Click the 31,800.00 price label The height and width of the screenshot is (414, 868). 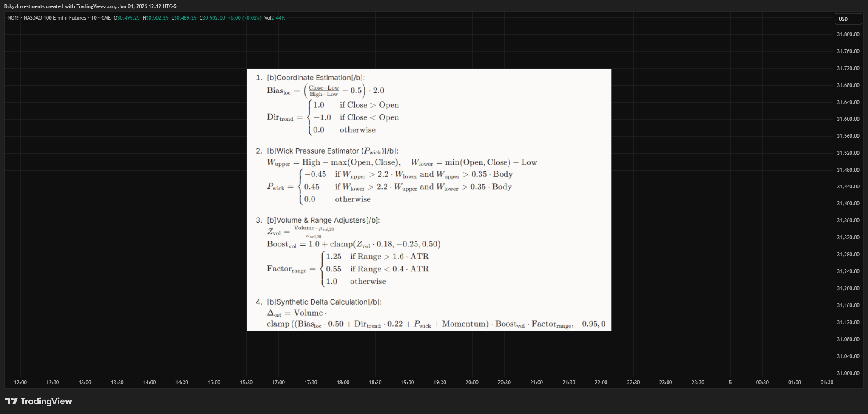point(848,34)
